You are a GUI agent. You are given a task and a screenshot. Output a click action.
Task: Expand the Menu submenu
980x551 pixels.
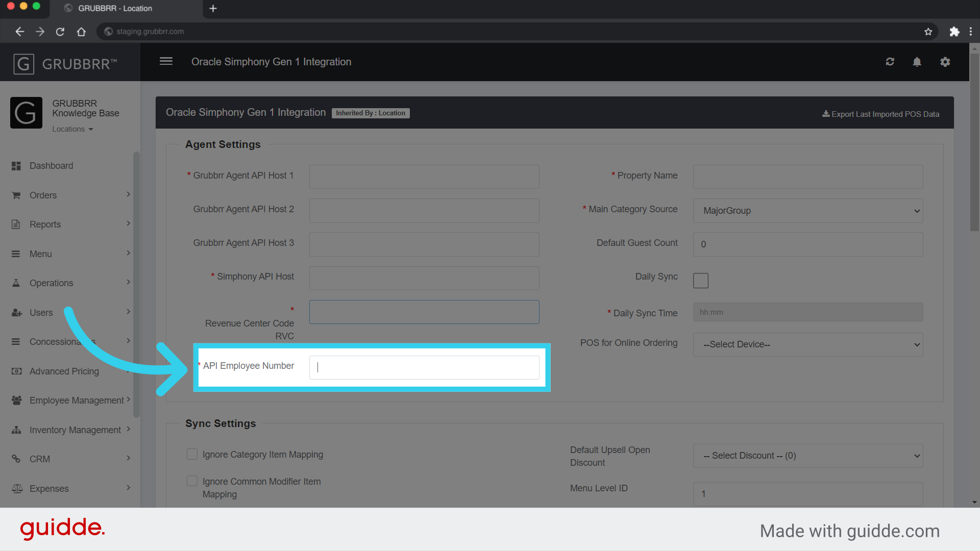click(128, 253)
